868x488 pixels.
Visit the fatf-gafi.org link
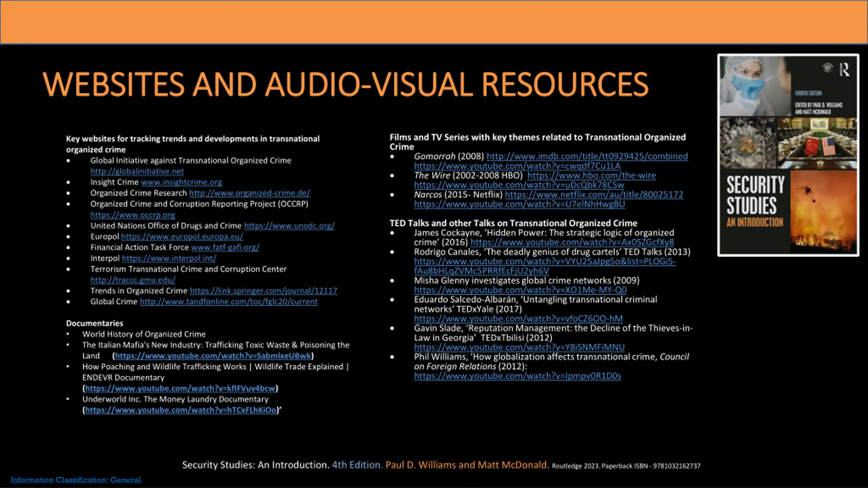pyautogui.click(x=225, y=247)
